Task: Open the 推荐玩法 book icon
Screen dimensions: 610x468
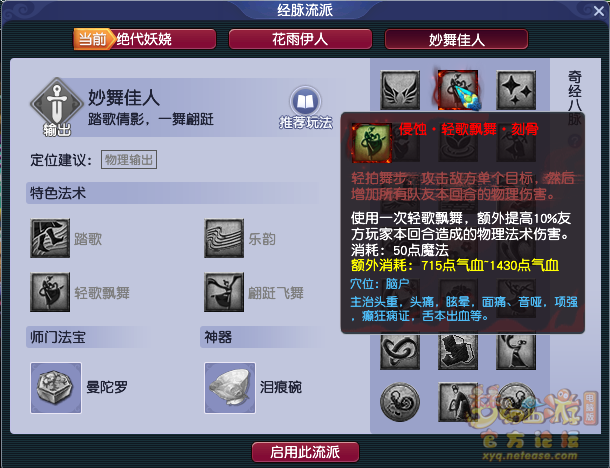Action: [305, 102]
